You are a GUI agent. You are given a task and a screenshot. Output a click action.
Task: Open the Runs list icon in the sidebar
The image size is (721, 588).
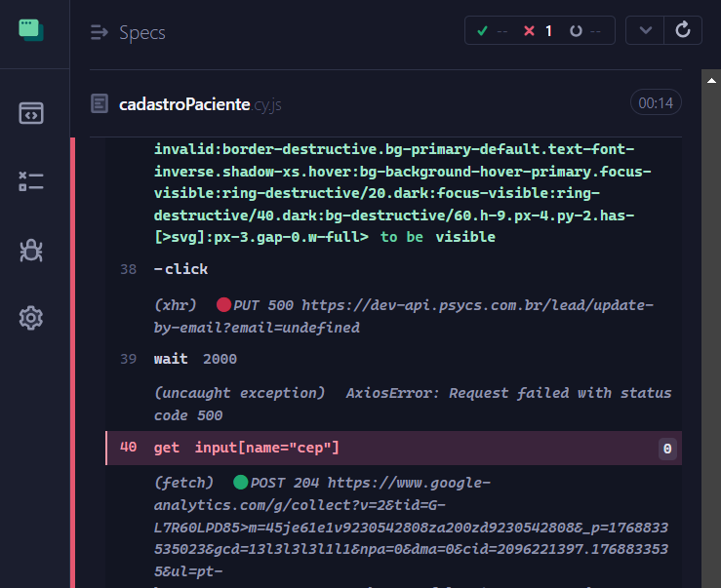point(31,181)
